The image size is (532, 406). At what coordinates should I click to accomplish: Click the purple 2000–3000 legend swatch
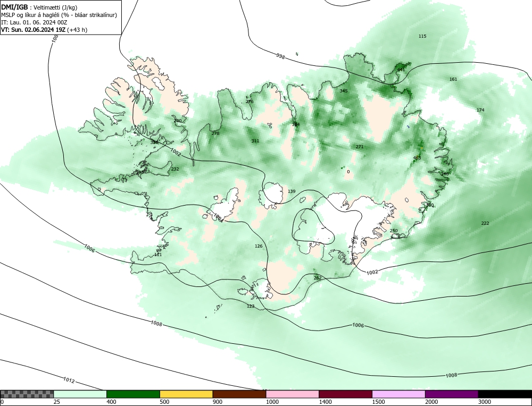pos(452,394)
